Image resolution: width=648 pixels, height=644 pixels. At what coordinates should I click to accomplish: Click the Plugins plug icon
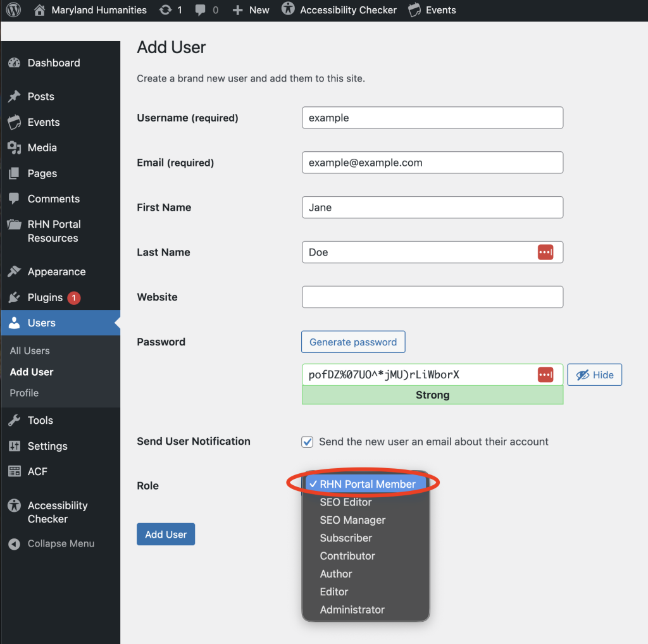coord(15,297)
